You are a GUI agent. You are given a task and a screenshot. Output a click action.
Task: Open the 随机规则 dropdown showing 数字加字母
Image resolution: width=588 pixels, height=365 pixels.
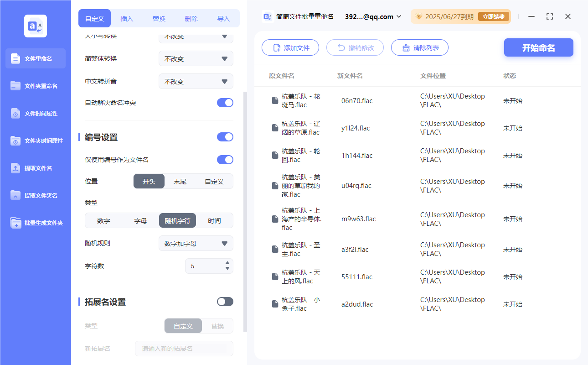pos(196,243)
